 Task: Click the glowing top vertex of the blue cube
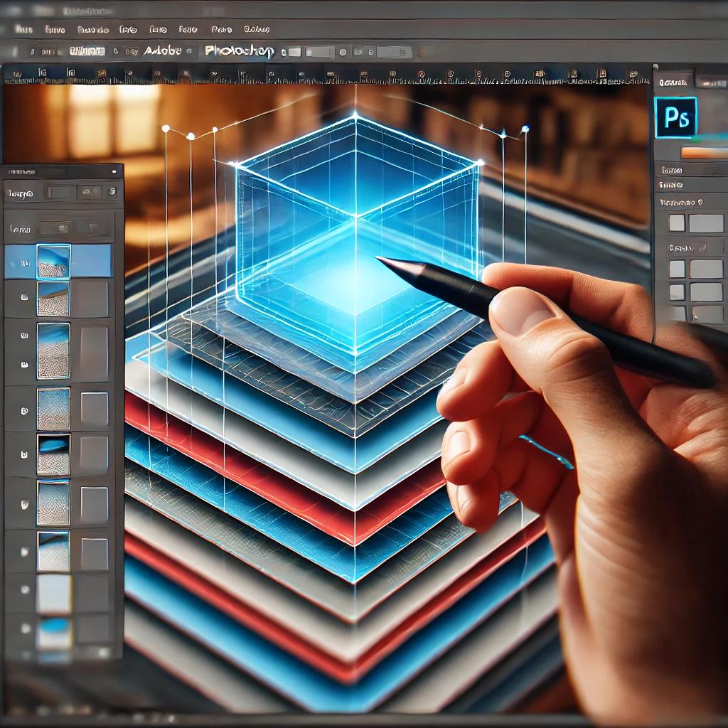[x=355, y=114]
